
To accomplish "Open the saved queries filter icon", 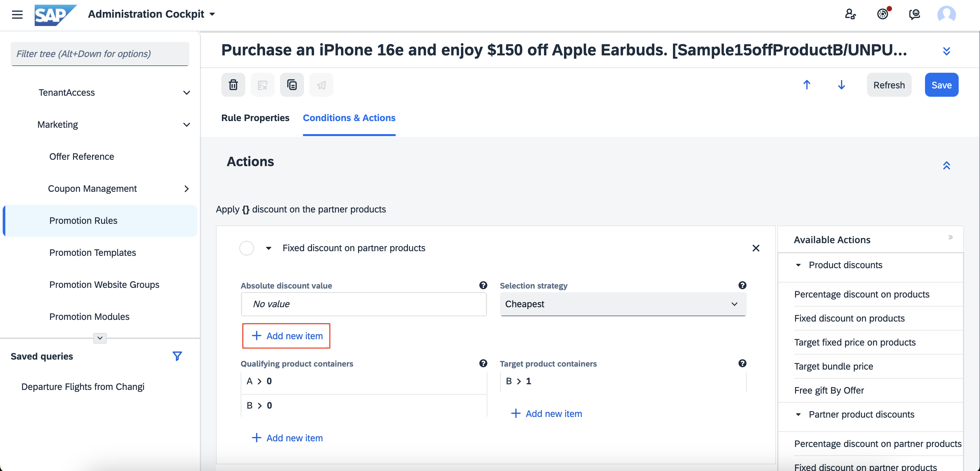I will point(177,356).
